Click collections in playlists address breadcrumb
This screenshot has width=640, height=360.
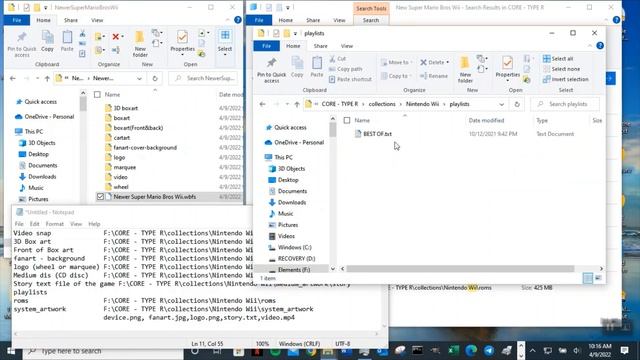pyautogui.click(x=382, y=104)
